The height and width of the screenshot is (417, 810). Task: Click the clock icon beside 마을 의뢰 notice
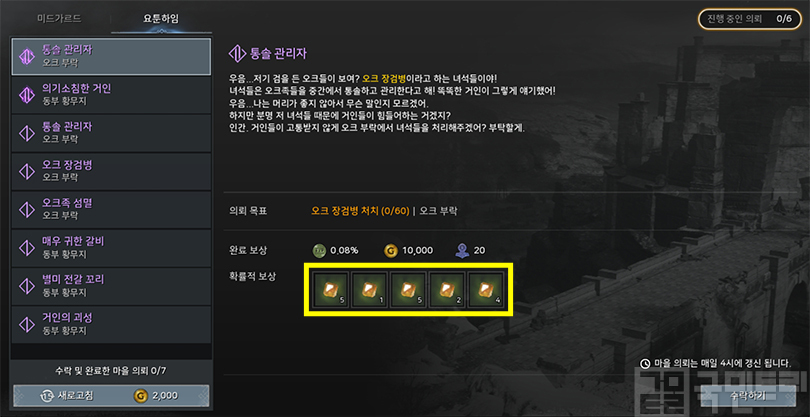[645, 363]
